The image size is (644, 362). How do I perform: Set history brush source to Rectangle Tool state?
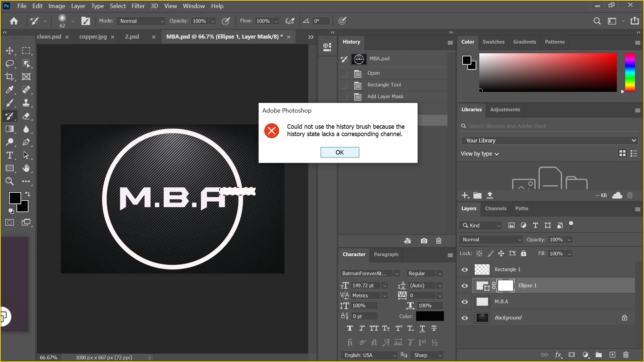(344, 85)
